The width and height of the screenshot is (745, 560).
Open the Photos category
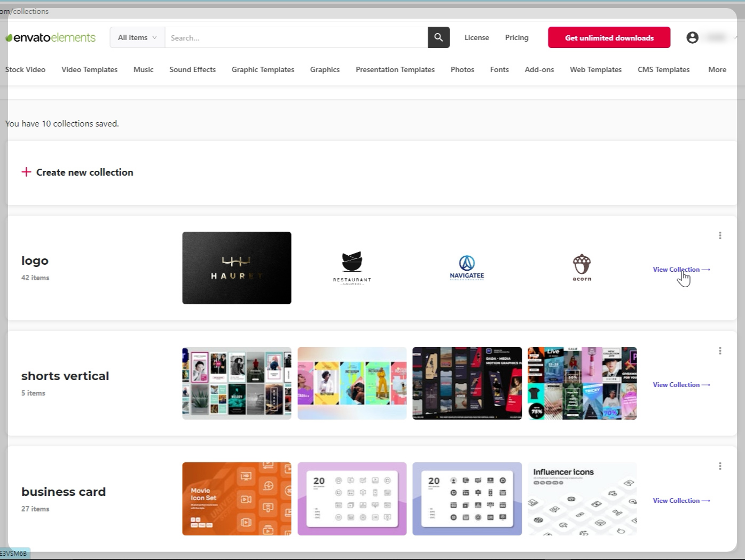(x=462, y=69)
